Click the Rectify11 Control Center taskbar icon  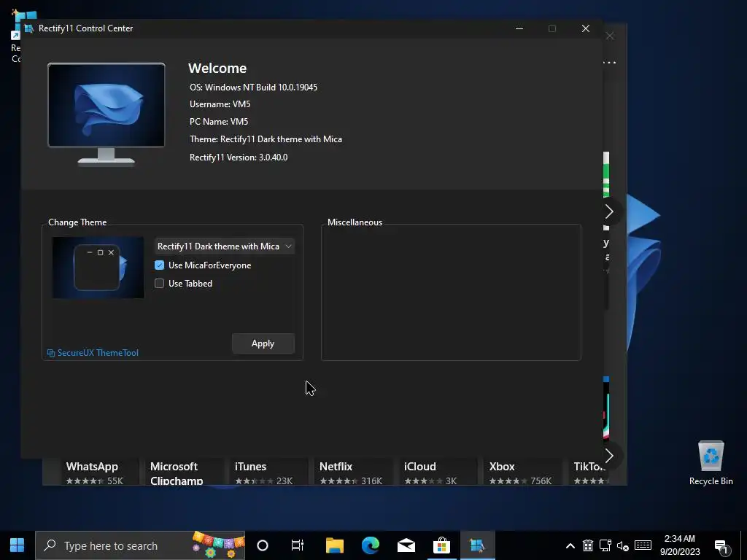click(477, 545)
